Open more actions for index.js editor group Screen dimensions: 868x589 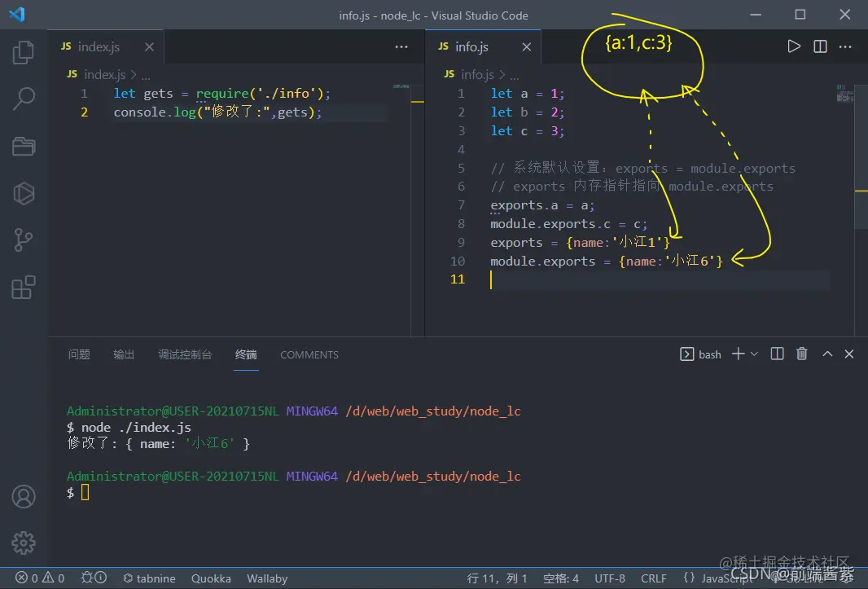(x=401, y=46)
